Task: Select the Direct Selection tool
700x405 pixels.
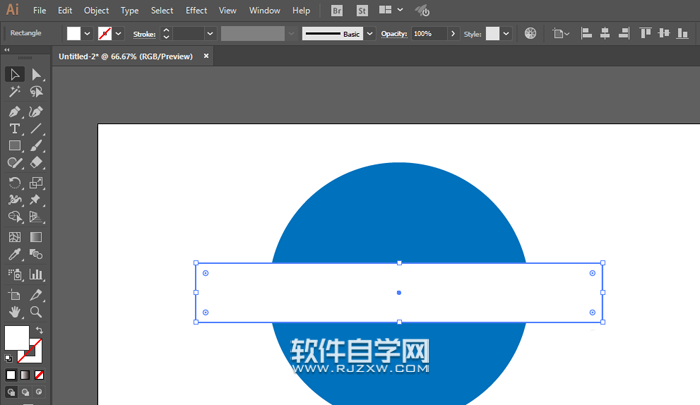Action: (x=36, y=75)
